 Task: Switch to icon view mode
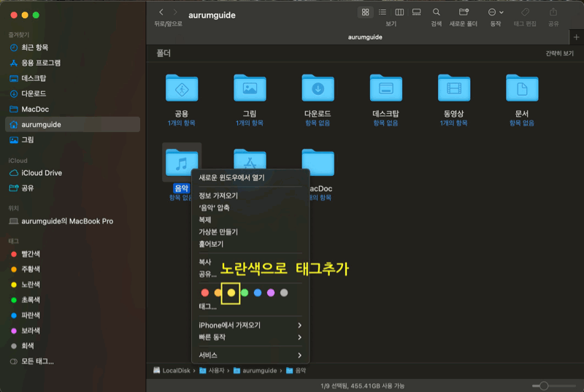[365, 12]
